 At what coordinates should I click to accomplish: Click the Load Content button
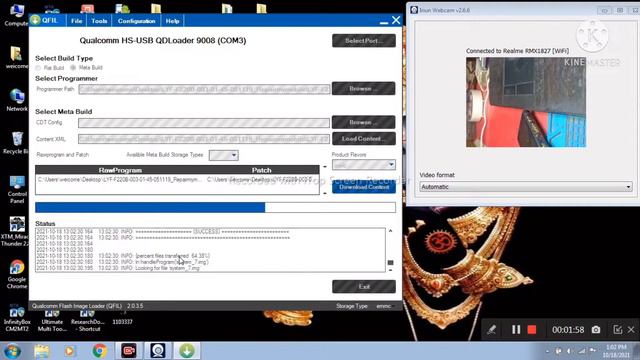click(x=364, y=139)
